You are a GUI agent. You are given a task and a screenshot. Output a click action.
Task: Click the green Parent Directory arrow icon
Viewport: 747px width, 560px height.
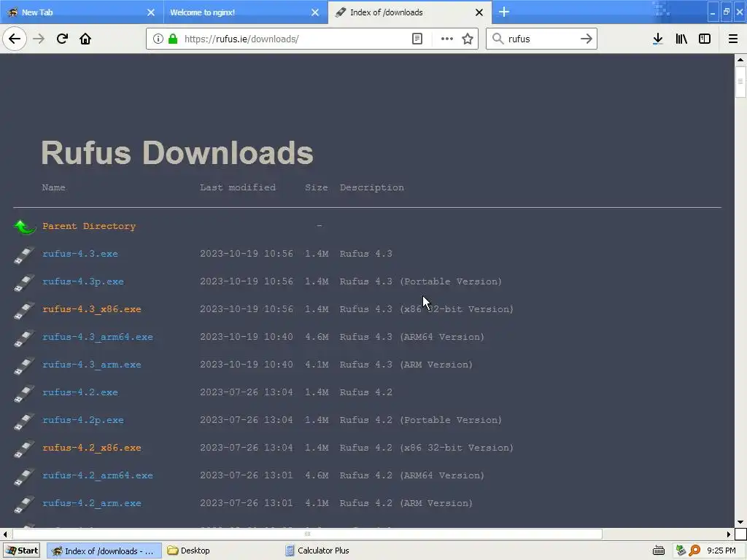(x=25, y=227)
